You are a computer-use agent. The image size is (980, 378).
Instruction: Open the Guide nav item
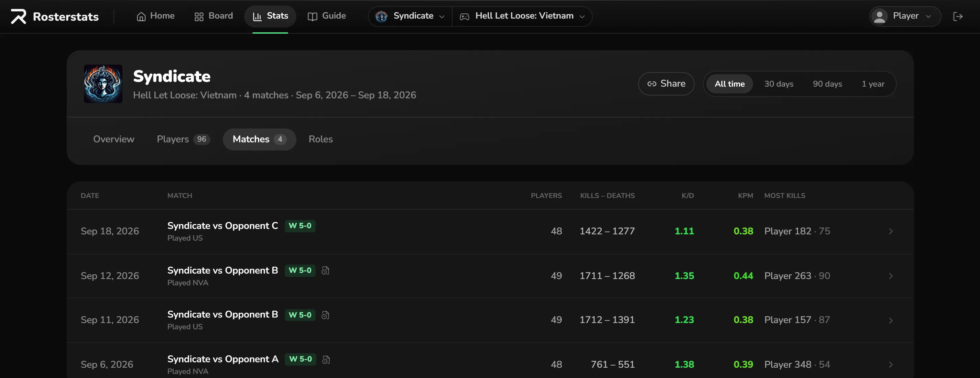(x=327, y=16)
